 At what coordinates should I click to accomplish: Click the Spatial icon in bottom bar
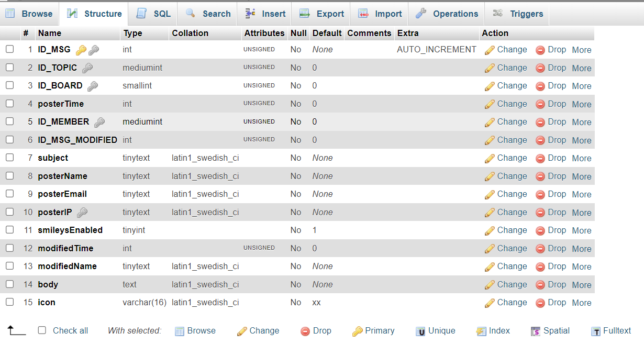point(536,331)
